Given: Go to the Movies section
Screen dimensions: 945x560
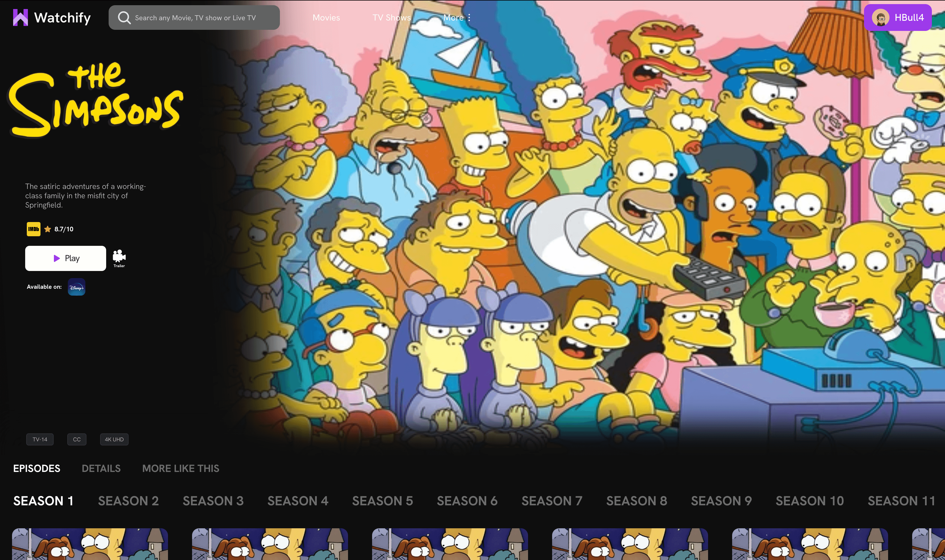Looking at the screenshot, I should 326,17.
